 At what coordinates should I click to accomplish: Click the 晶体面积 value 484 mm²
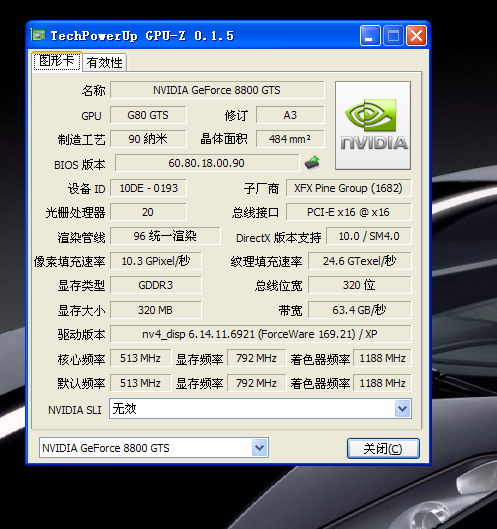(x=290, y=139)
